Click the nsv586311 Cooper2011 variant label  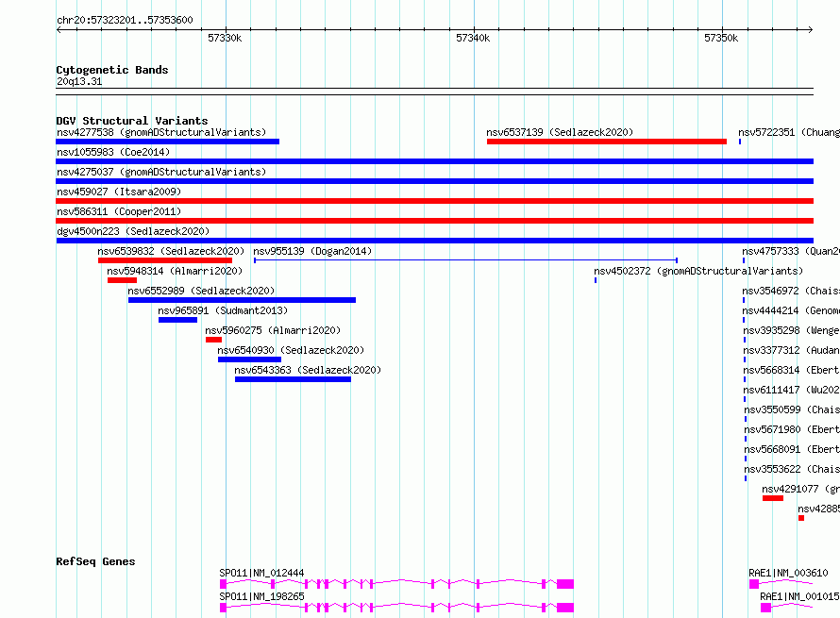[x=119, y=211]
